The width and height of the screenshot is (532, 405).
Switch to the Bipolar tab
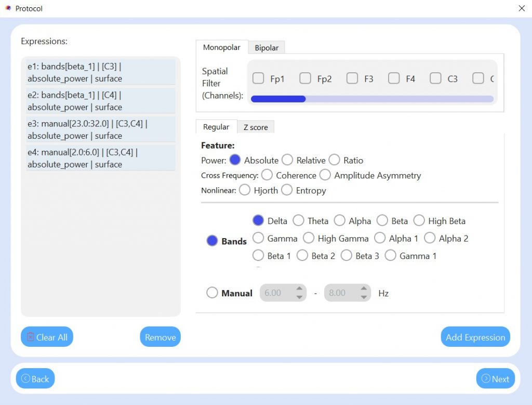pos(267,48)
